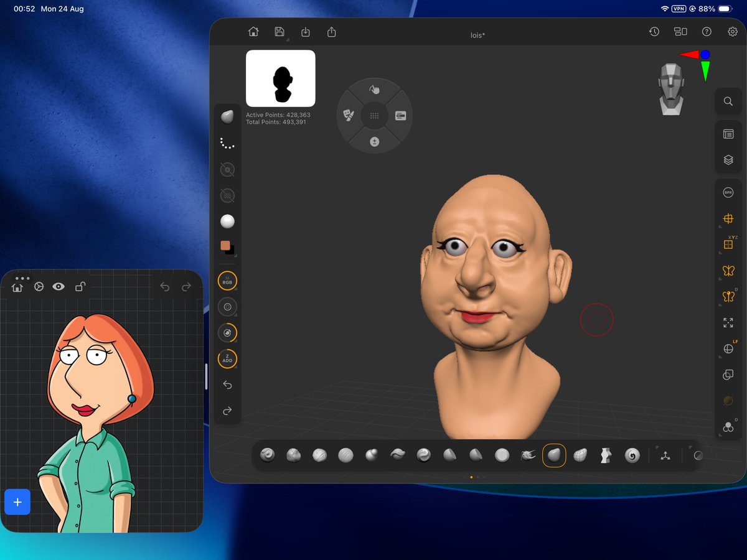Open the panel list icon below search
The height and width of the screenshot is (560, 747).
[x=728, y=134]
